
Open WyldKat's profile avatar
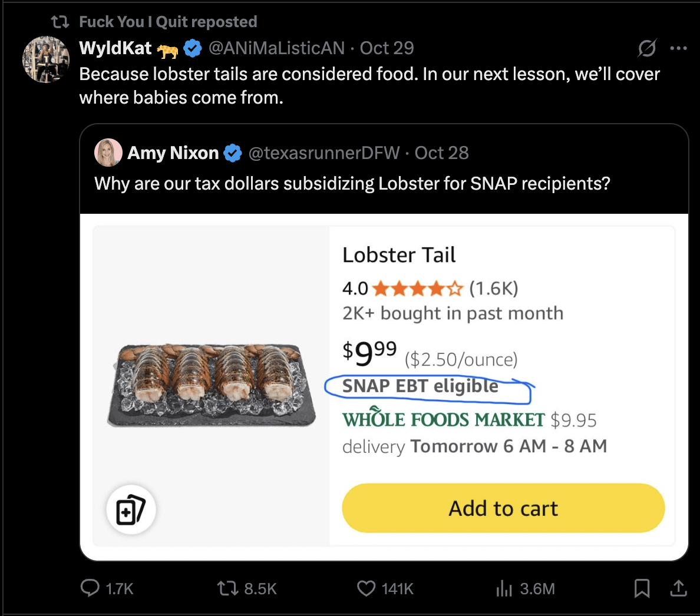click(x=46, y=59)
